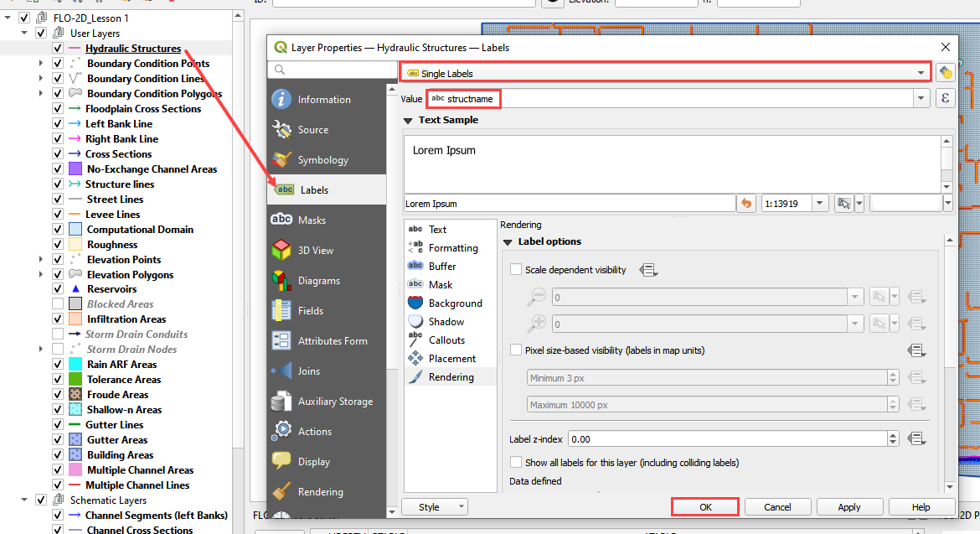The height and width of the screenshot is (534, 980).
Task: Select the Buffer label tab
Action: point(441,267)
